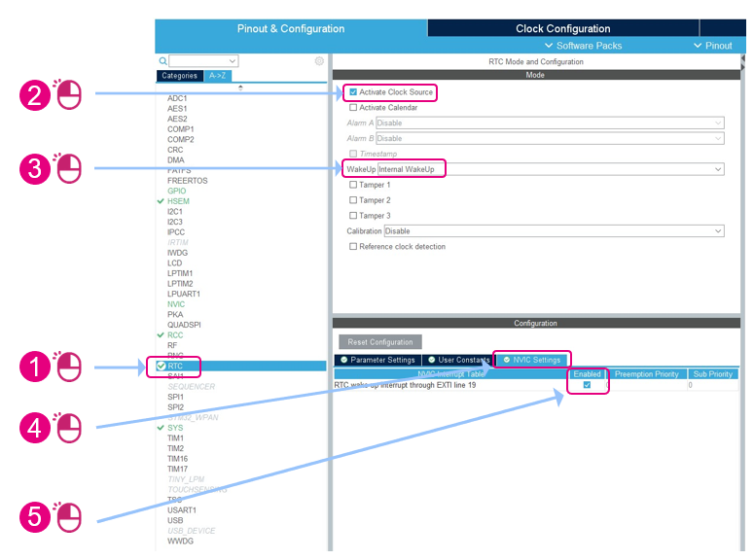Select USB in the peripheral list
Image resolution: width=754 pixels, height=560 pixels.
point(175,520)
